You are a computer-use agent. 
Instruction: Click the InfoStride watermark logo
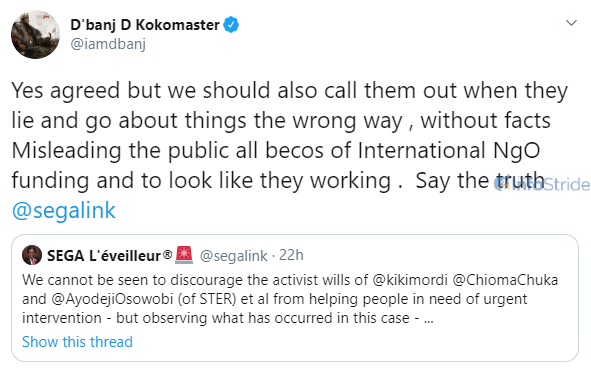click(542, 184)
